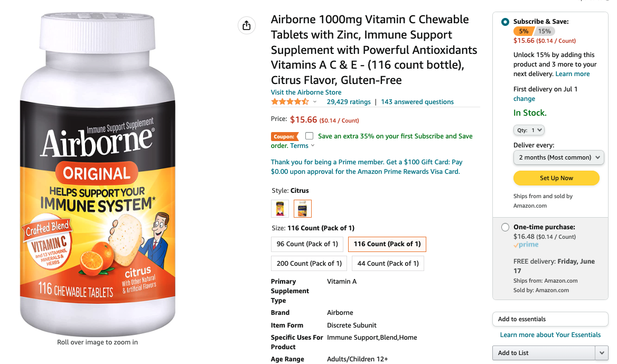This screenshot has height=364, width=617.
Task: Expand the Add to List dropdown arrow
Action: 601,353
